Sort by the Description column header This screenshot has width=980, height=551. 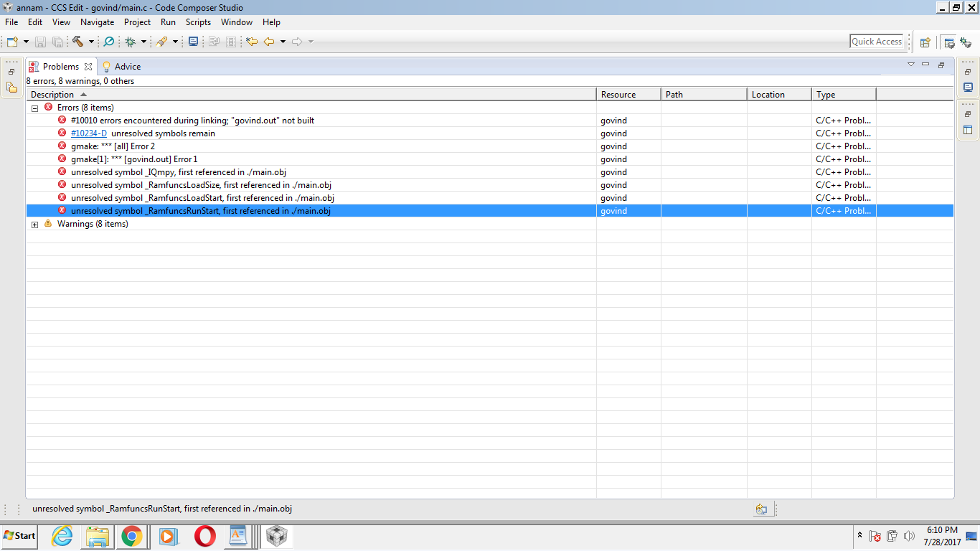311,95
